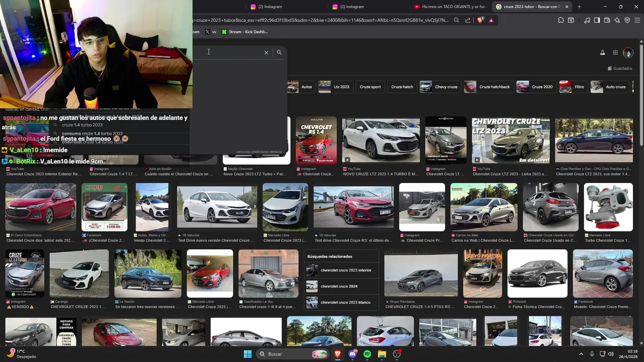Open the Leo AI sparkle icon

(x=617, y=20)
